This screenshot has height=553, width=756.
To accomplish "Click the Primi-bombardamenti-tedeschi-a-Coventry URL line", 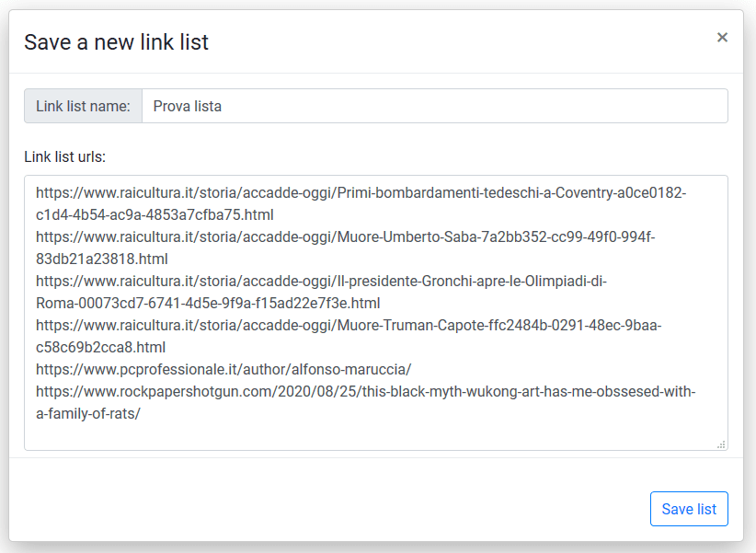I will coord(361,193).
